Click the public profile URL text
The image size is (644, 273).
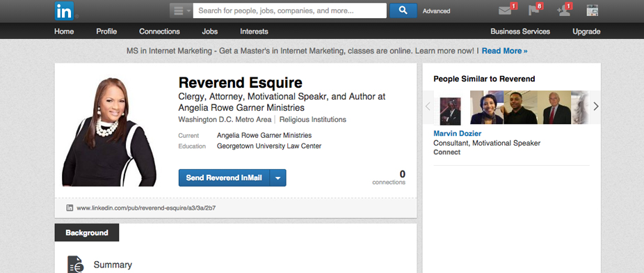[x=146, y=208]
